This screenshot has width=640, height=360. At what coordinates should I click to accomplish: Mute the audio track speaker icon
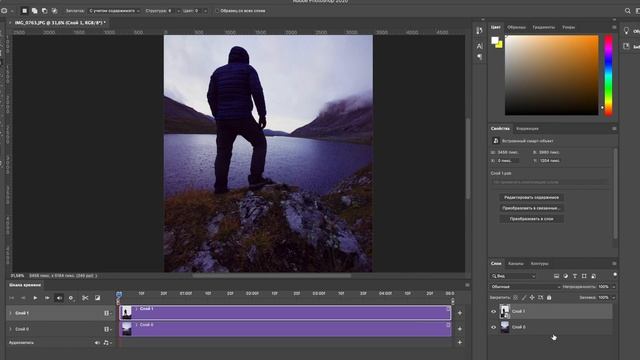click(x=97, y=343)
